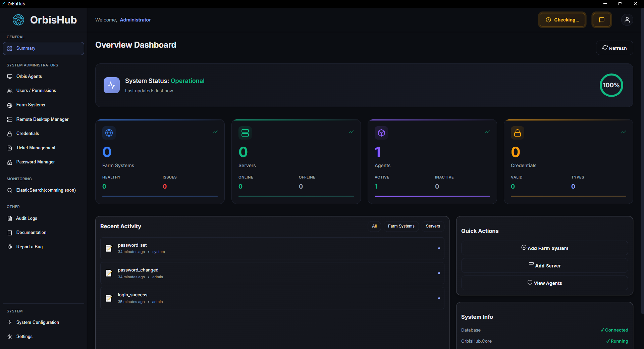The height and width of the screenshot is (349, 644).
Task: Expand the Checking status button in header
Action: [x=562, y=19]
